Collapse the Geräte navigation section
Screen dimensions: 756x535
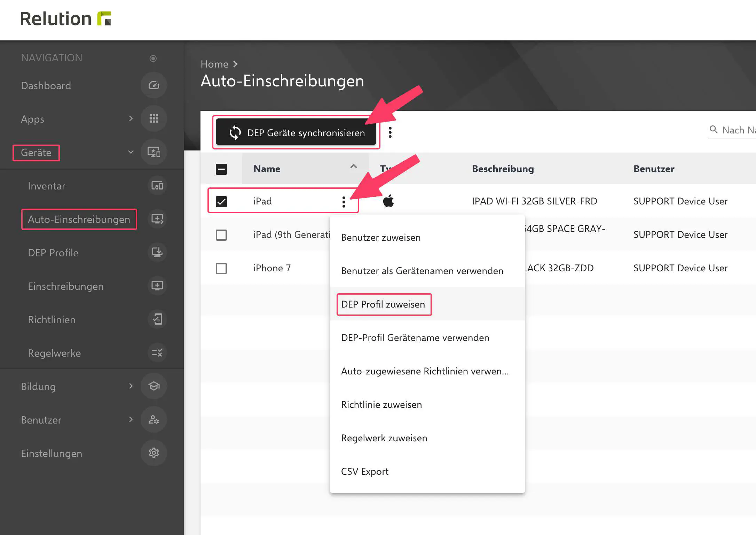pyautogui.click(x=131, y=152)
